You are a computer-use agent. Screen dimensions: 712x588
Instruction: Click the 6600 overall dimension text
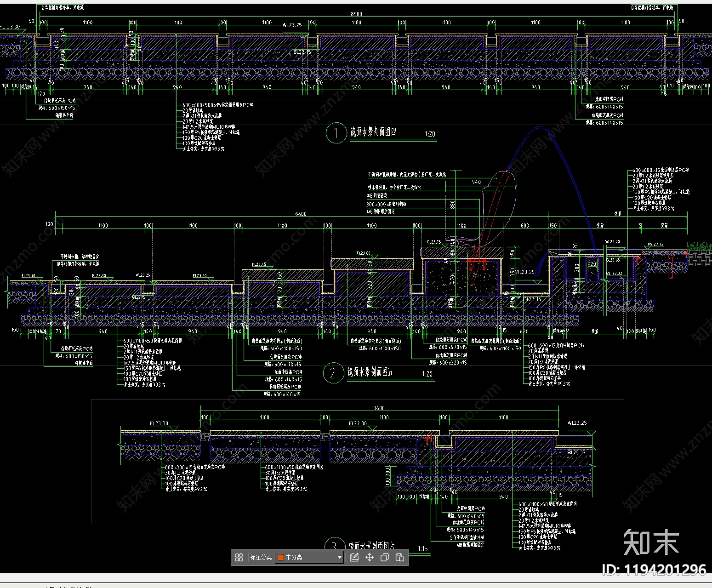click(301, 214)
